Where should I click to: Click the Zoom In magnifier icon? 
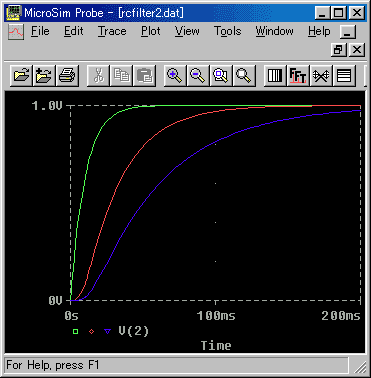click(x=175, y=76)
